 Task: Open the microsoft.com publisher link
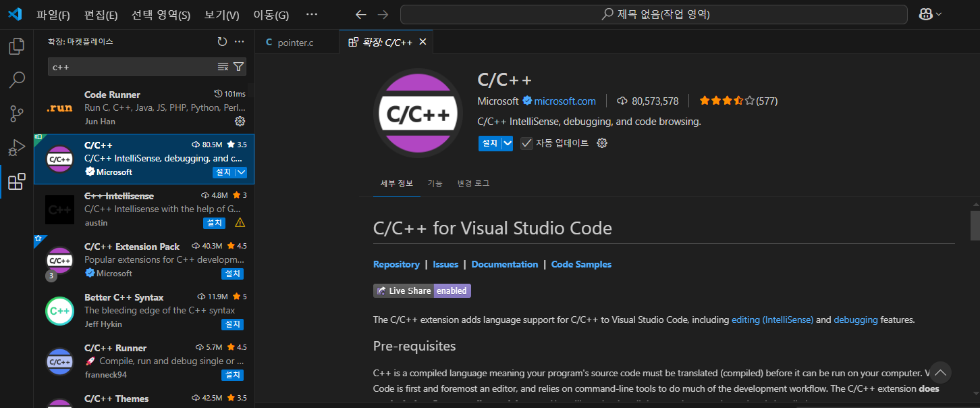coord(565,101)
